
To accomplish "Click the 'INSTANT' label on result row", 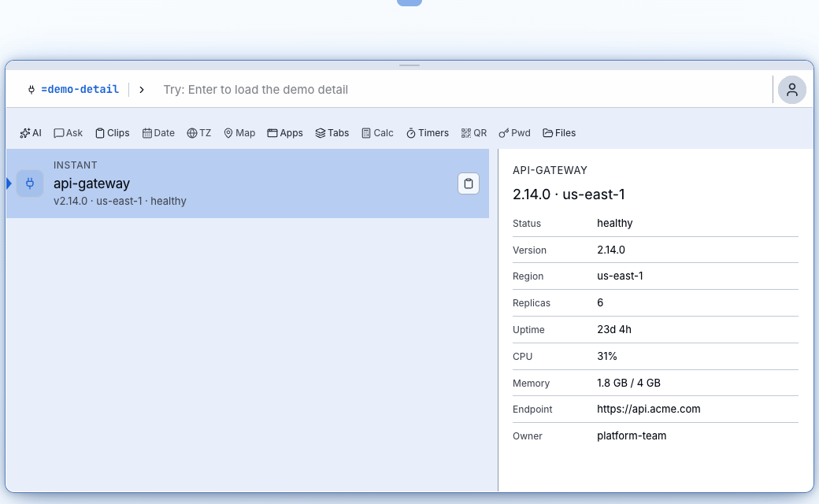I will tap(76, 165).
